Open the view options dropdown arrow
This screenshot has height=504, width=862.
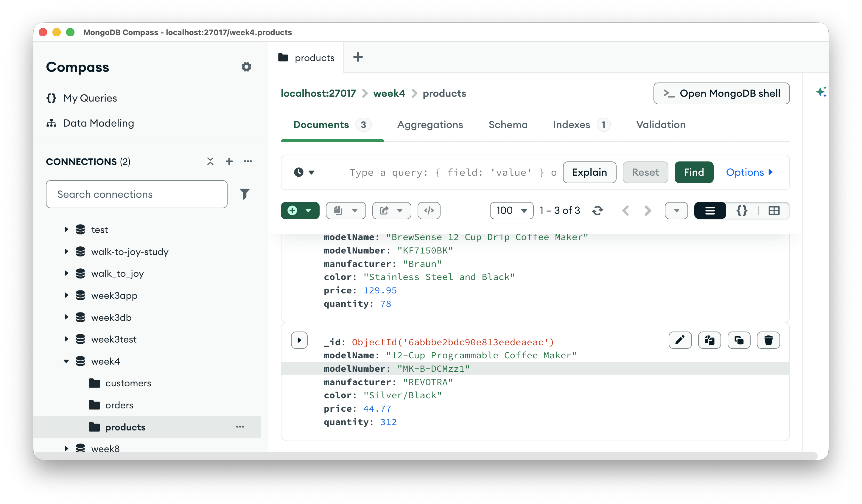676,210
